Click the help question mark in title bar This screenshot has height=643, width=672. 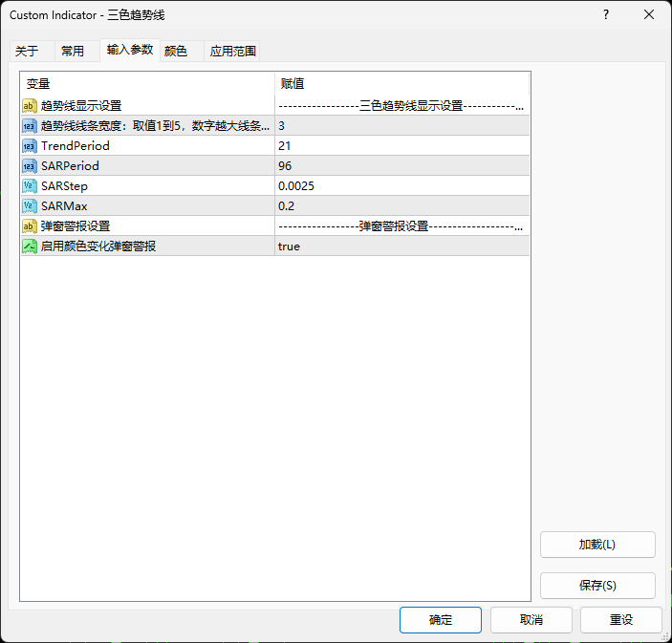(605, 15)
